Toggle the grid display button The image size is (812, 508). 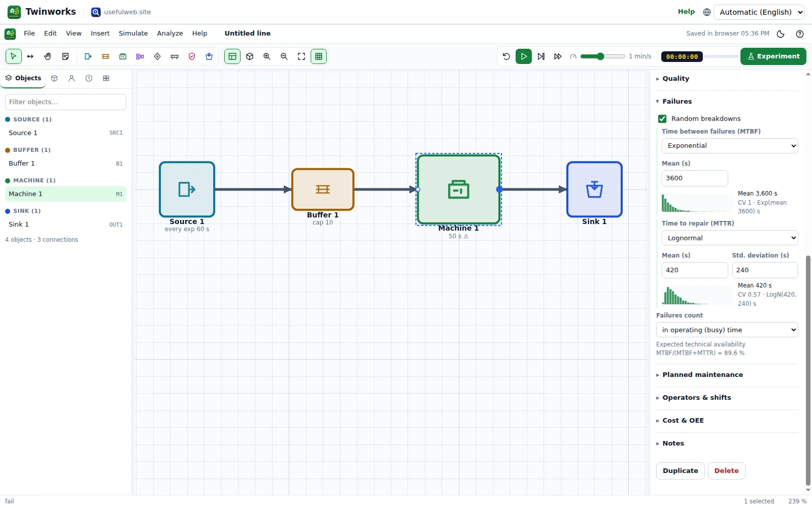(319, 56)
